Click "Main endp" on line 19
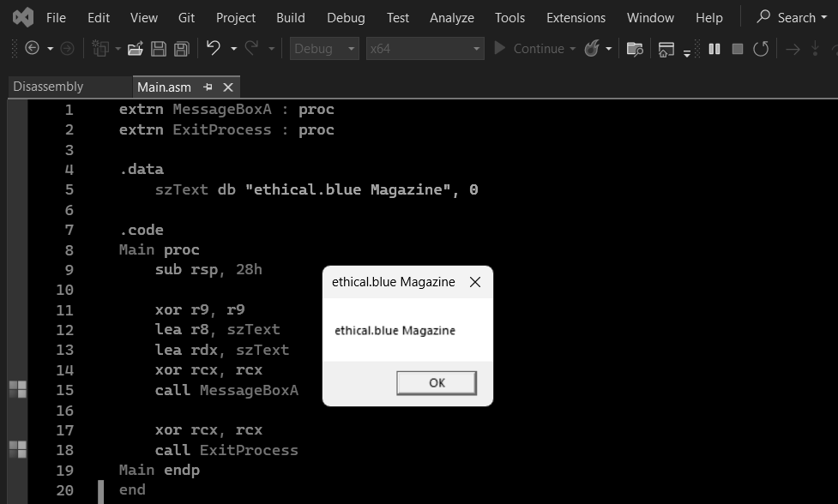 (x=160, y=470)
